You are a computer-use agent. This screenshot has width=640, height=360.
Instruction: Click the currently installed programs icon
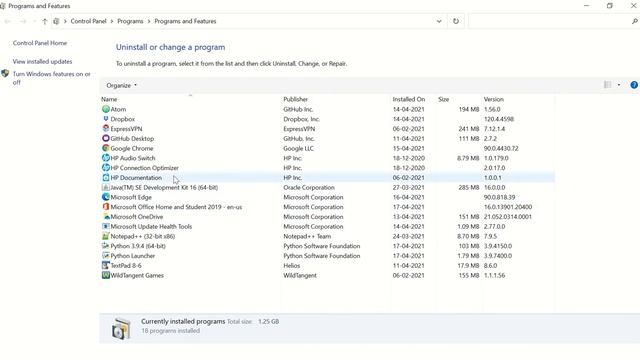[x=121, y=329]
